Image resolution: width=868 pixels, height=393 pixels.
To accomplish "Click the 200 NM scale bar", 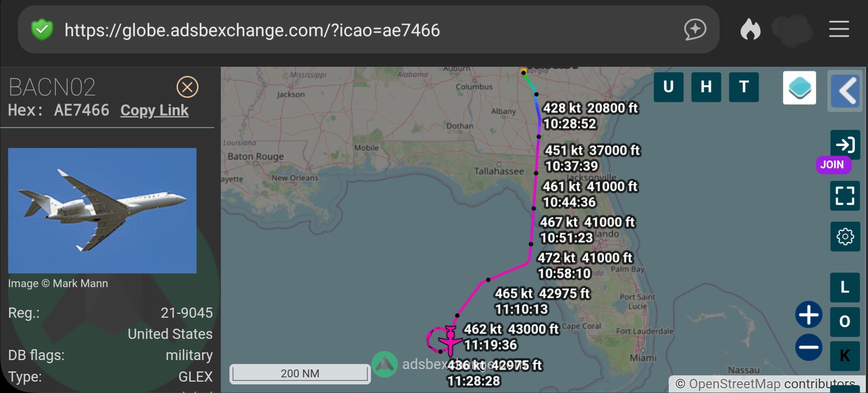I will [x=300, y=374].
